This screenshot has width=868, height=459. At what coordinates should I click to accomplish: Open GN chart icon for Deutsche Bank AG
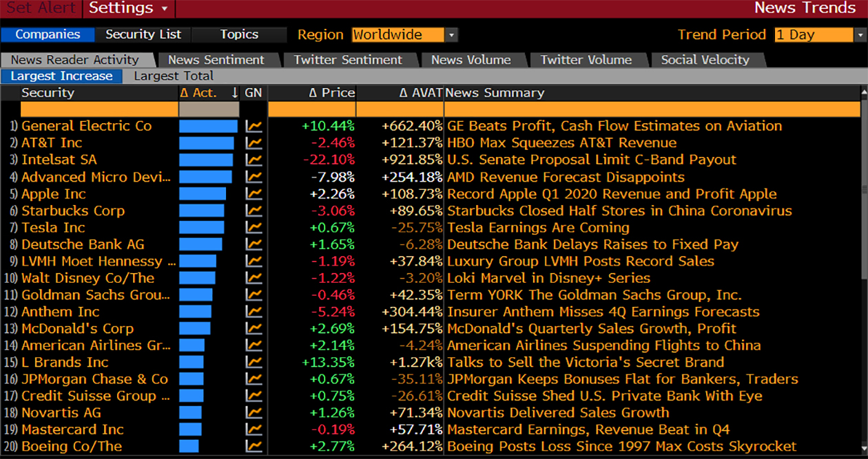pyautogui.click(x=254, y=244)
